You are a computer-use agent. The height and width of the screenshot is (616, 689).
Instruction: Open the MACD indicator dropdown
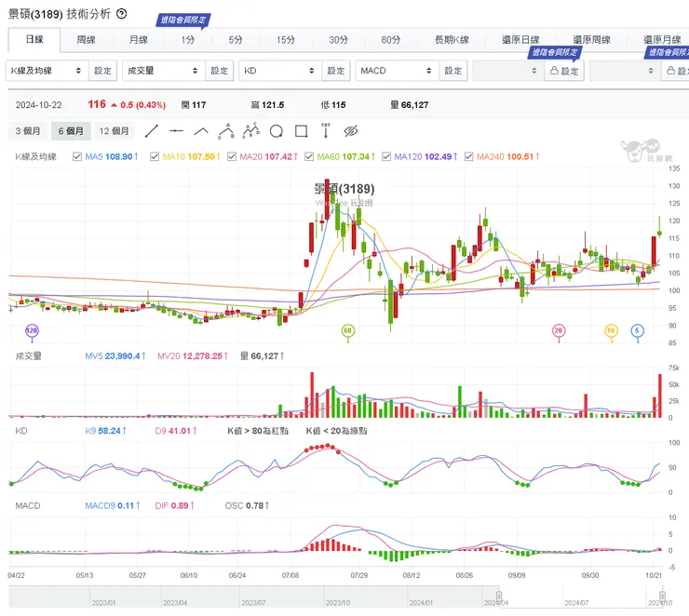tap(398, 71)
